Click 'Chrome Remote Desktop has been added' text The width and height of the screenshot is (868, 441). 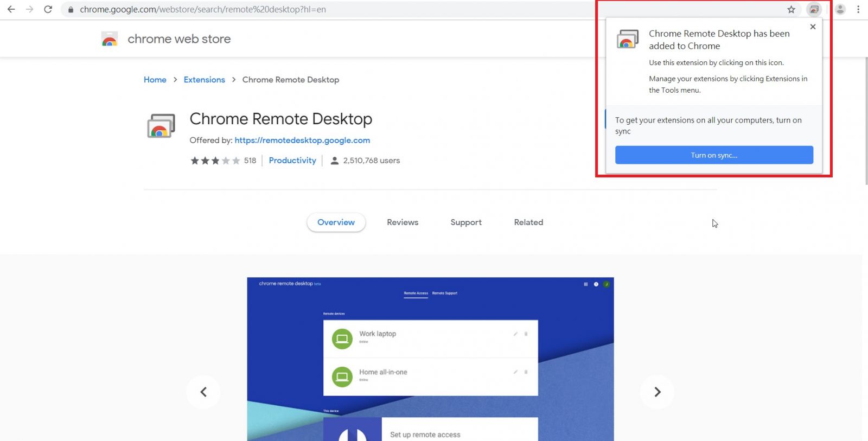click(719, 40)
